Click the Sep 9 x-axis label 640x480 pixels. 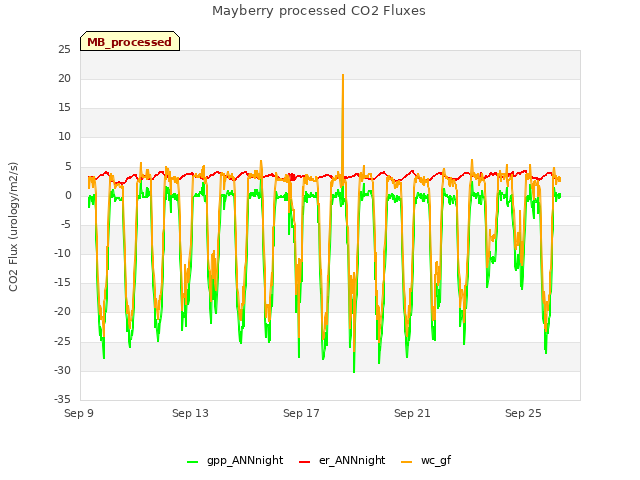point(79,413)
